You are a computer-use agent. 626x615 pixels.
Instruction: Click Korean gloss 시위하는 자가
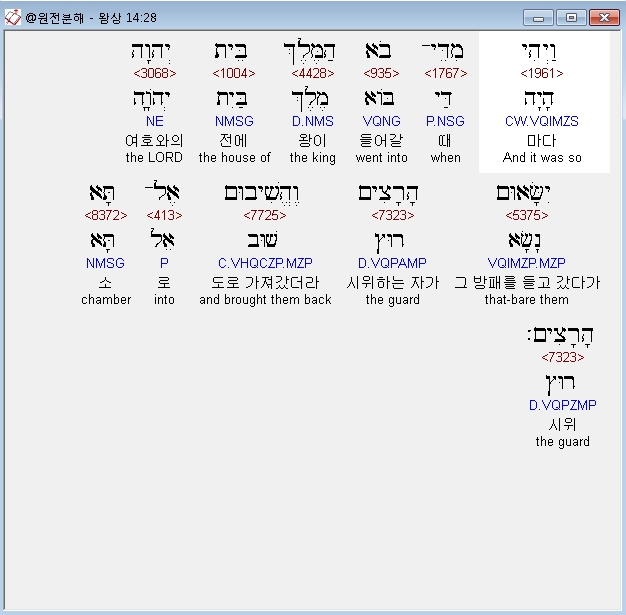pos(392,283)
